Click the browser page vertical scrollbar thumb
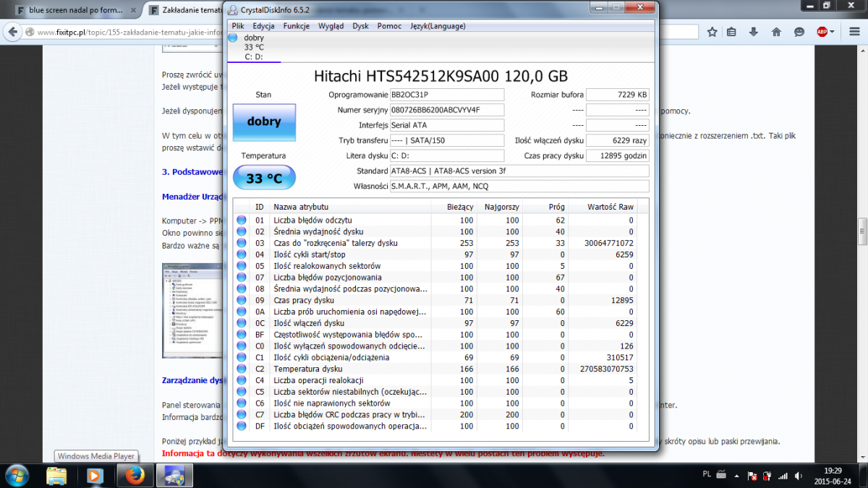The width and height of the screenshot is (868, 488). click(x=862, y=231)
